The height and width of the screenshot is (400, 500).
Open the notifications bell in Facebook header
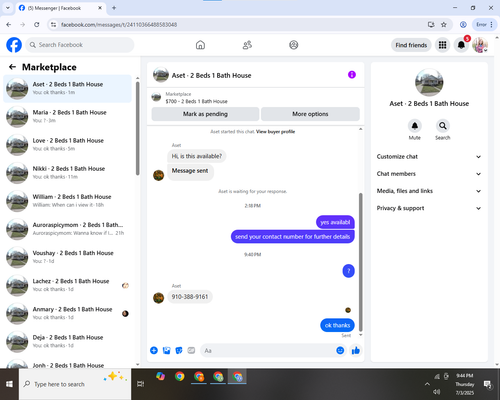[x=461, y=45]
